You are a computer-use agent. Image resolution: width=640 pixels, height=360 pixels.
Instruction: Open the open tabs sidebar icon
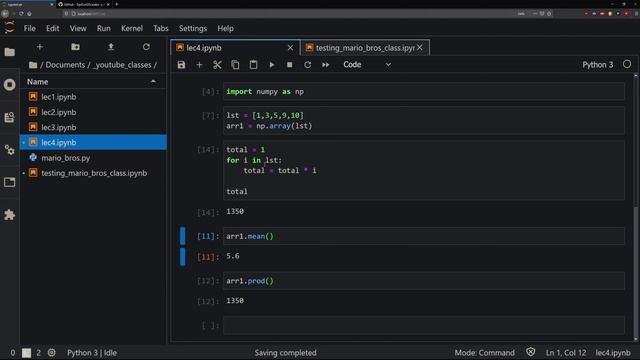click(9, 182)
